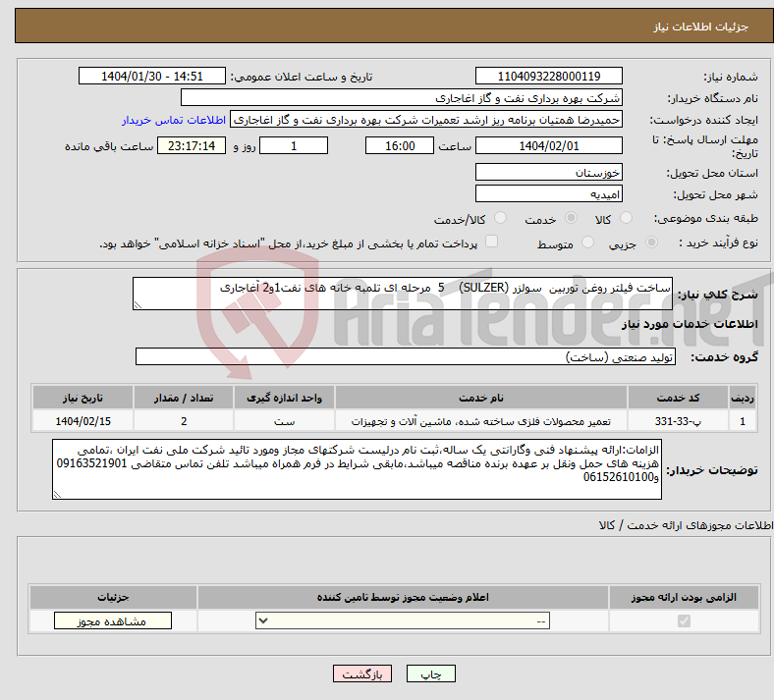Viewport: 774px width, 700px height.
Task: Click the city field امیدیه
Action: pos(548,193)
